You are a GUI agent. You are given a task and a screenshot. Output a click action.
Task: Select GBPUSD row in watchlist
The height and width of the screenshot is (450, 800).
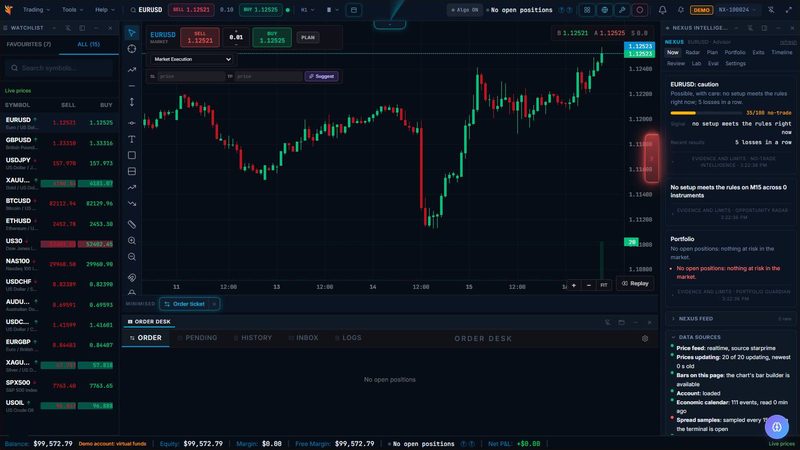(x=59, y=143)
